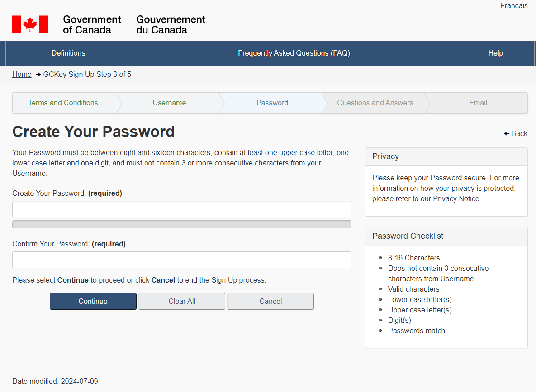Select the Email step
The width and height of the screenshot is (536, 392).
coord(478,103)
